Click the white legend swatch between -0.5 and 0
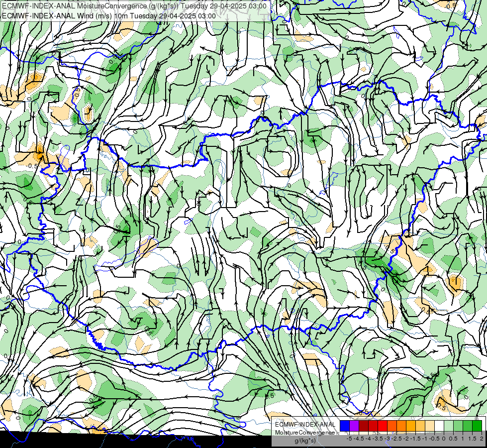Screen dimensions: 487x448 tap(439, 426)
